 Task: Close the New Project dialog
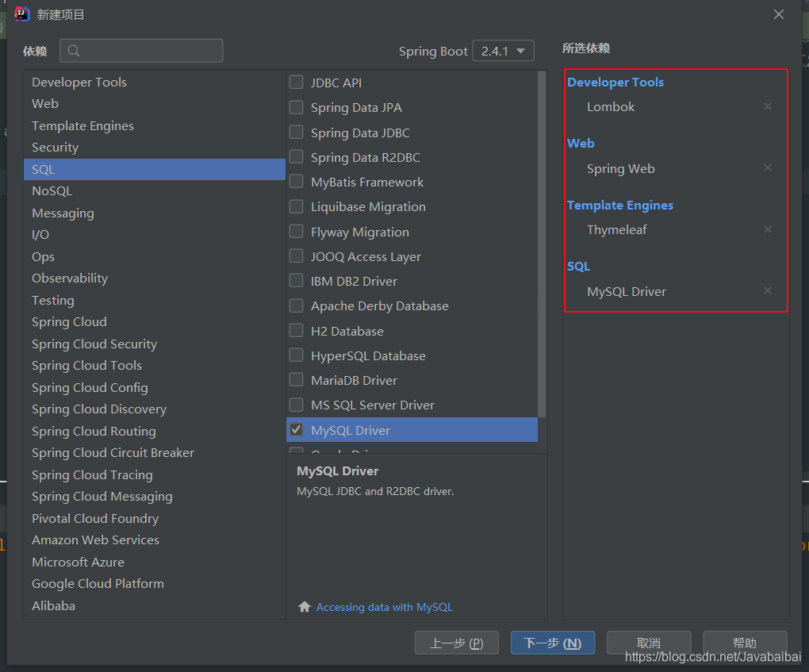779,14
